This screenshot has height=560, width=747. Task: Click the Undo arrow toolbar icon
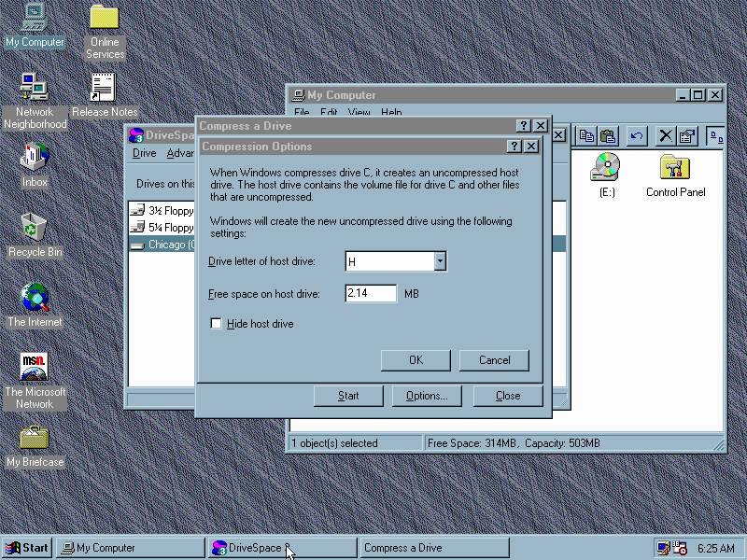coord(637,136)
